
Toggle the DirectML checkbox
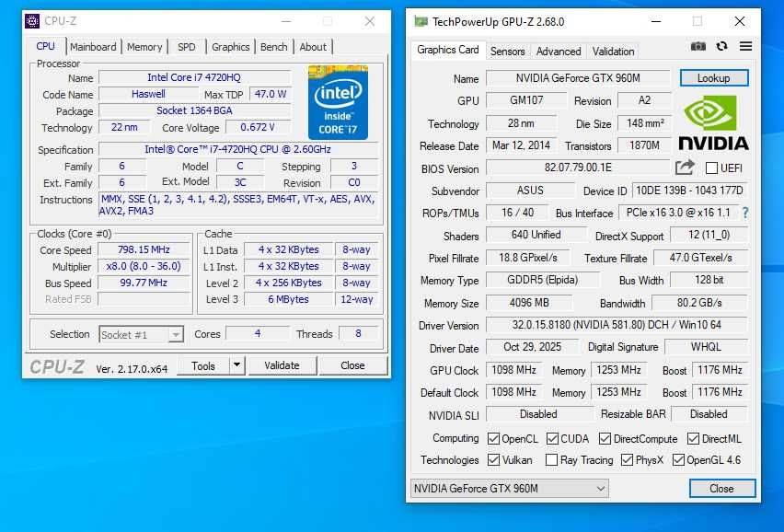[x=693, y=438]
